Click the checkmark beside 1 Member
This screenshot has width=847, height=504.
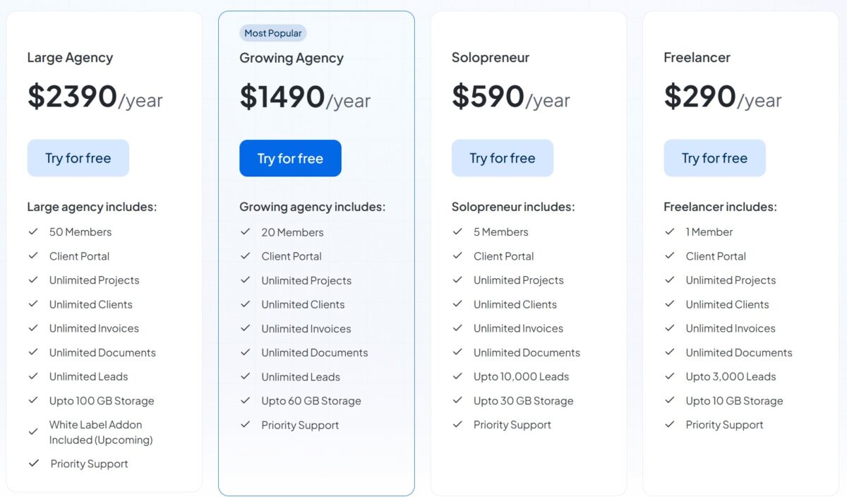[x=670, y=232]
